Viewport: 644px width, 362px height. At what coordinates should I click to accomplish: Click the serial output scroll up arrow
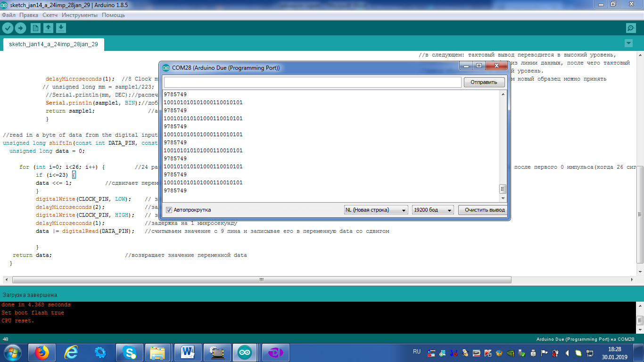(503, 94)
